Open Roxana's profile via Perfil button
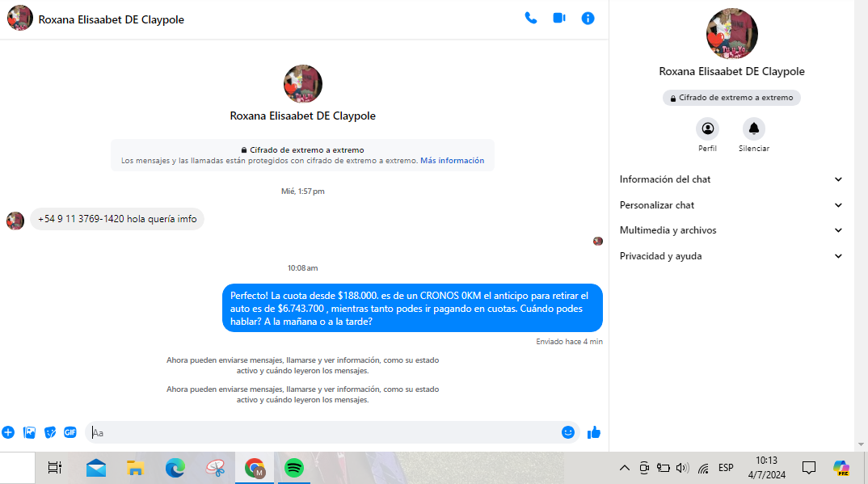Screen dimensions: 868x484 coord(707,129)
